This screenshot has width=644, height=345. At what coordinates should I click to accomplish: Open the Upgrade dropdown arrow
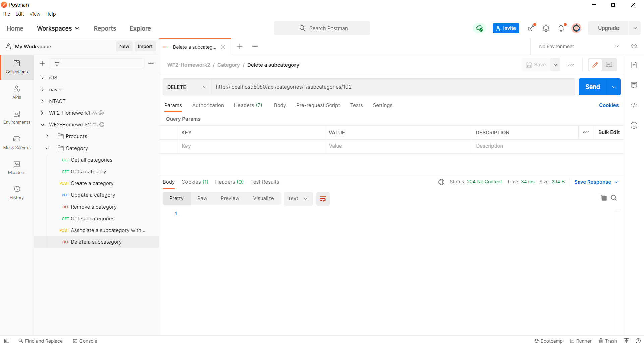[635, 28]
